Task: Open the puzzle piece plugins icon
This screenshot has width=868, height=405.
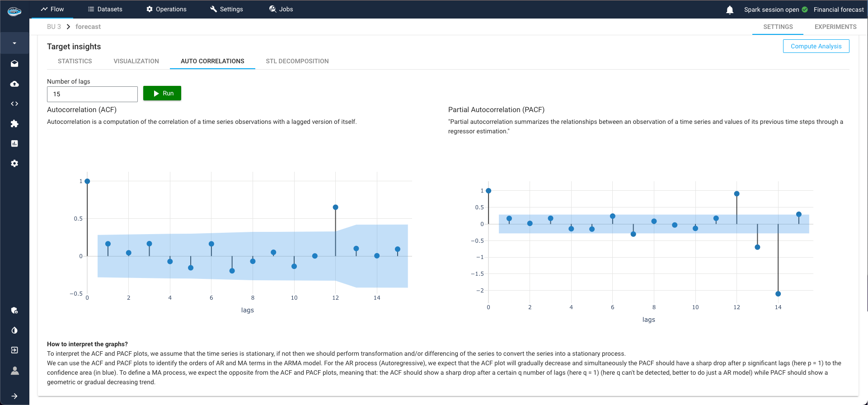Action: pyautogui.click(x=14, y=124)
